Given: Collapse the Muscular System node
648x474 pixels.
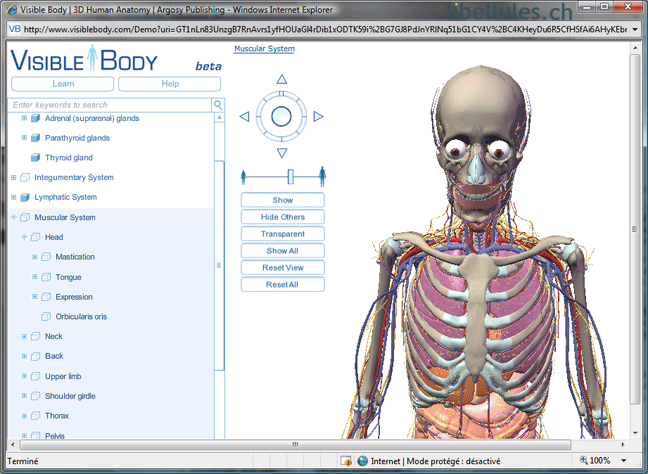Looking at the screenshot, I should 14,217.
